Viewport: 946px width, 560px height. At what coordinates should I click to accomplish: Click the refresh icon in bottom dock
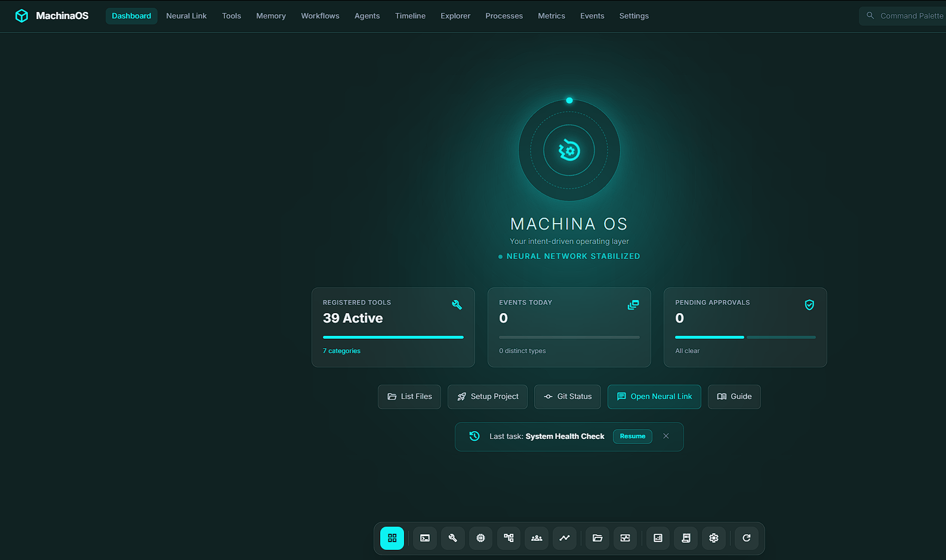[747, 538]
